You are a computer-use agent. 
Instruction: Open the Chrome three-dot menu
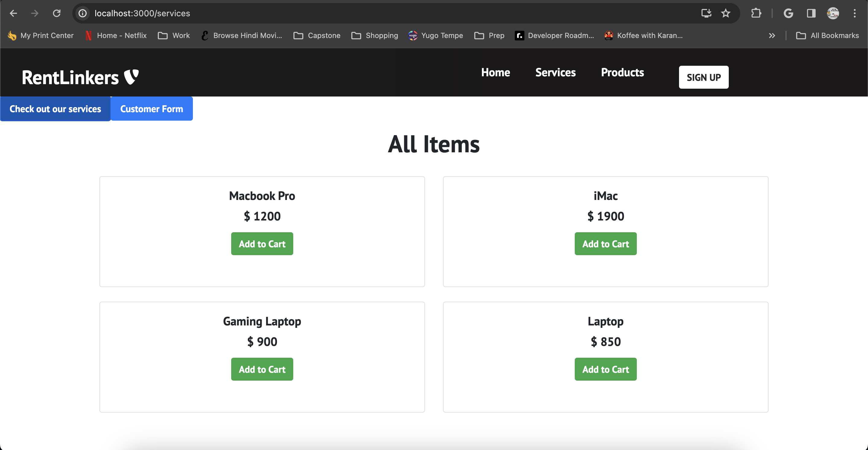(854, 13)
